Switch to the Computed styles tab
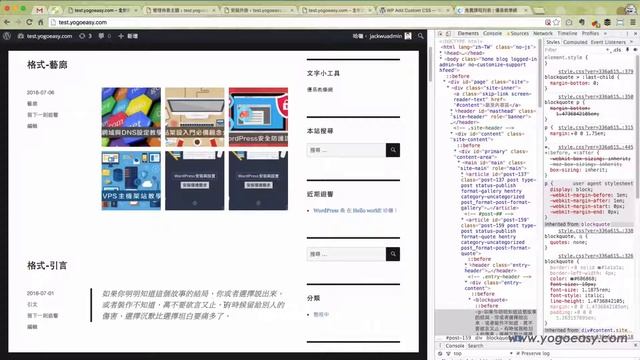 575,42
